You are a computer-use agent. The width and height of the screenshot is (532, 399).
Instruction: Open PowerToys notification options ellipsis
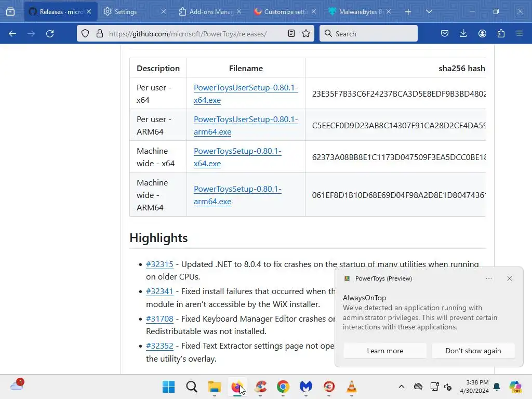click(x=489, y=278)
